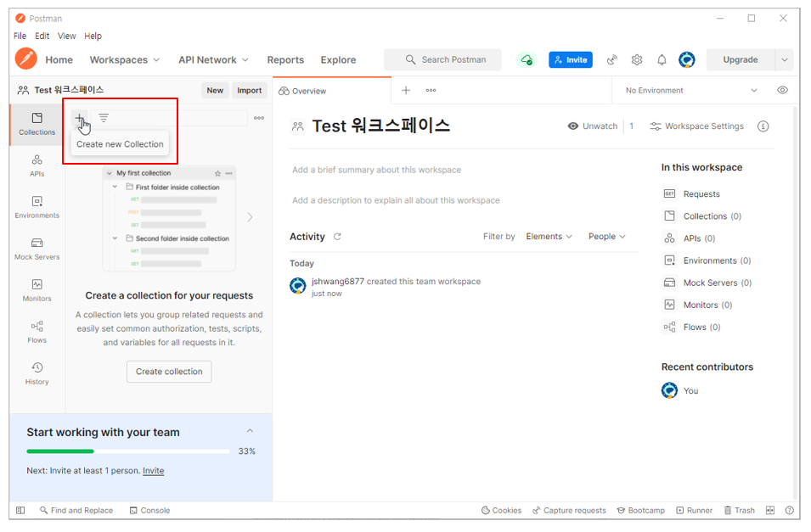Click the workspace description placeholder text
The width and height of the screenshot is (811, 532).
coord(396,200)
